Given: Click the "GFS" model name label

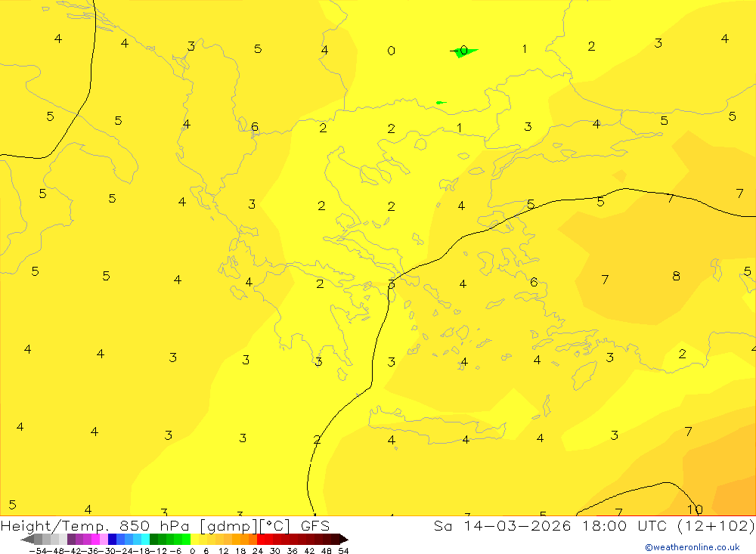Looking at the screenshot, I should point(314,526).
